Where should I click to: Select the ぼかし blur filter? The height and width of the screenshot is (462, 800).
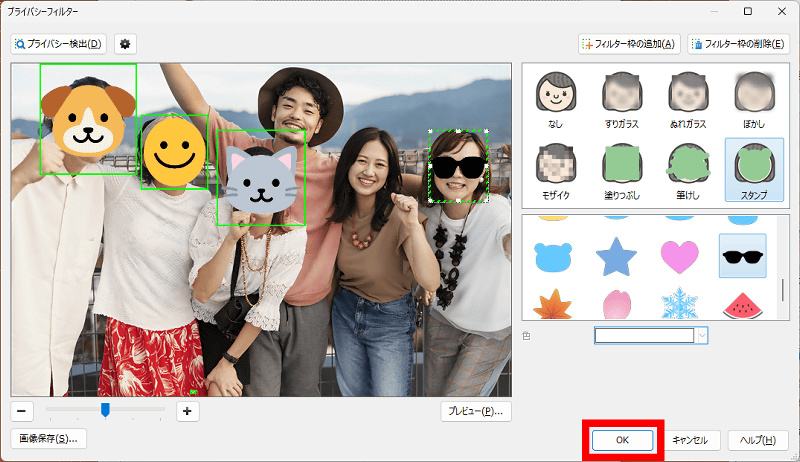752,99
